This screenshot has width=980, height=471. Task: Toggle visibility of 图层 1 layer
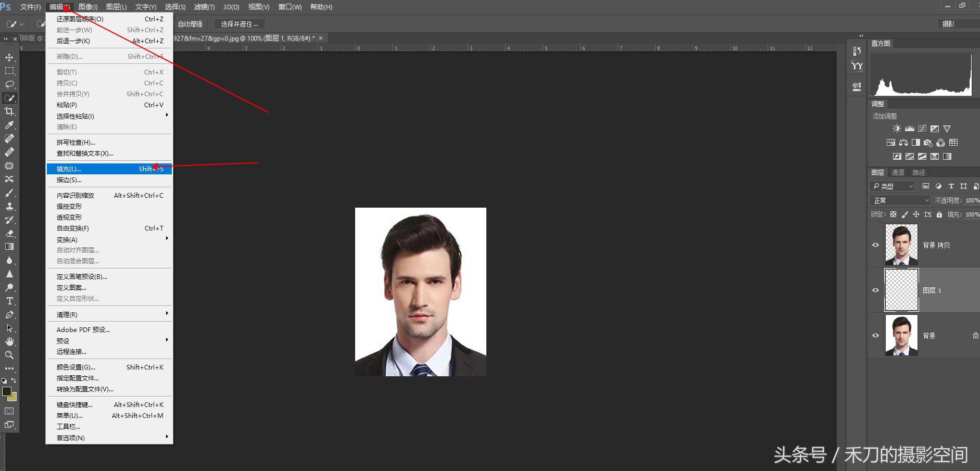point(875,290)
